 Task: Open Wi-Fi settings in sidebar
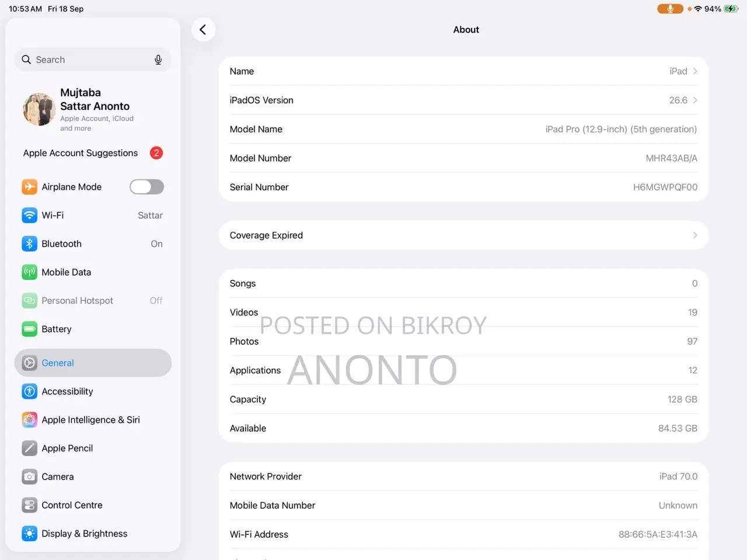(x=93, y=215)
